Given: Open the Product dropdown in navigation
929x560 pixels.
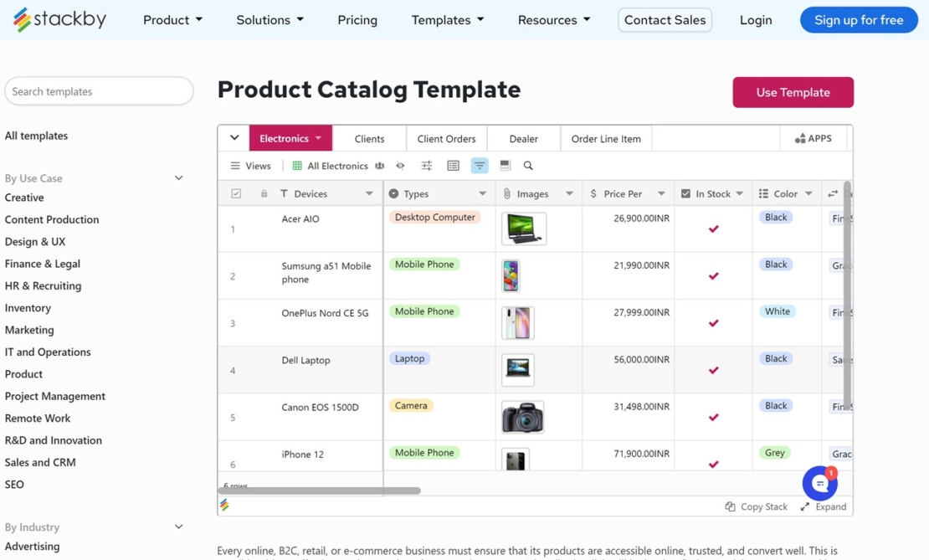Looking at the screenshot, I should click(x=172, y=20).
